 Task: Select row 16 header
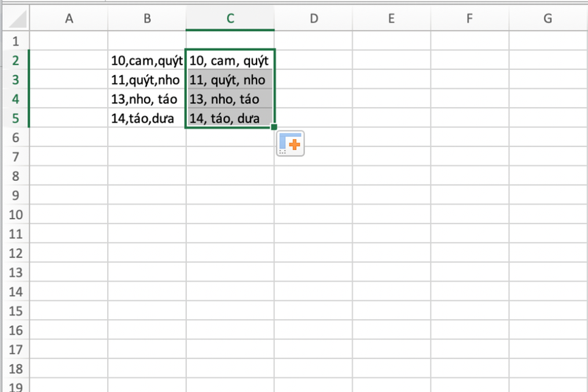pos(15,330)
